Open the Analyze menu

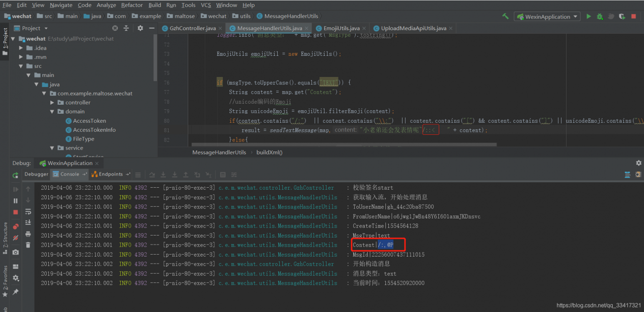pyautogui.click(x=106, y=5)
